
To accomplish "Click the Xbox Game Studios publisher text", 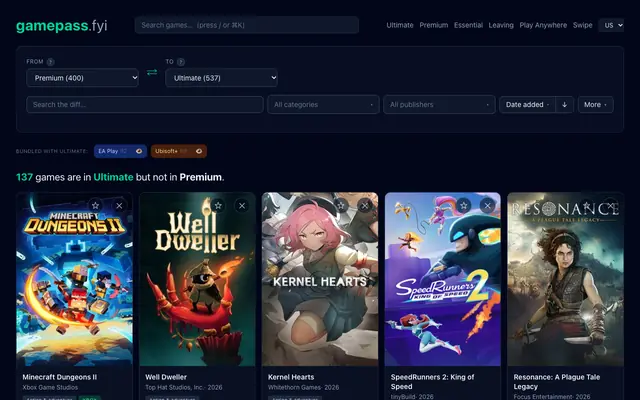I will point(50,387).
